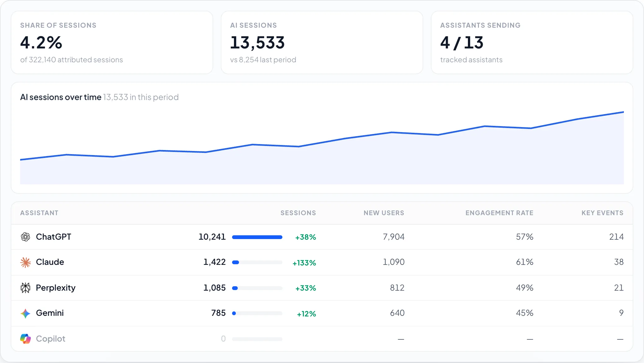Screen dimensions: 644x363
Task: Click ChatGPT sessions count 10,241
Action: pos(212,237)
